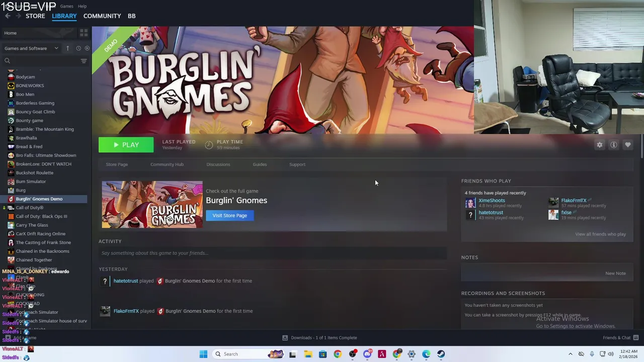Open the Games and Software dropdown
Screen dimensions: 644x362
31,48
